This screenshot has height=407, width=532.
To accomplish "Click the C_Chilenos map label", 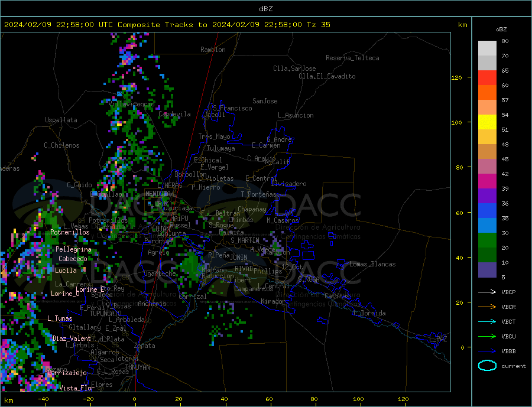I will tap(61, 145).
